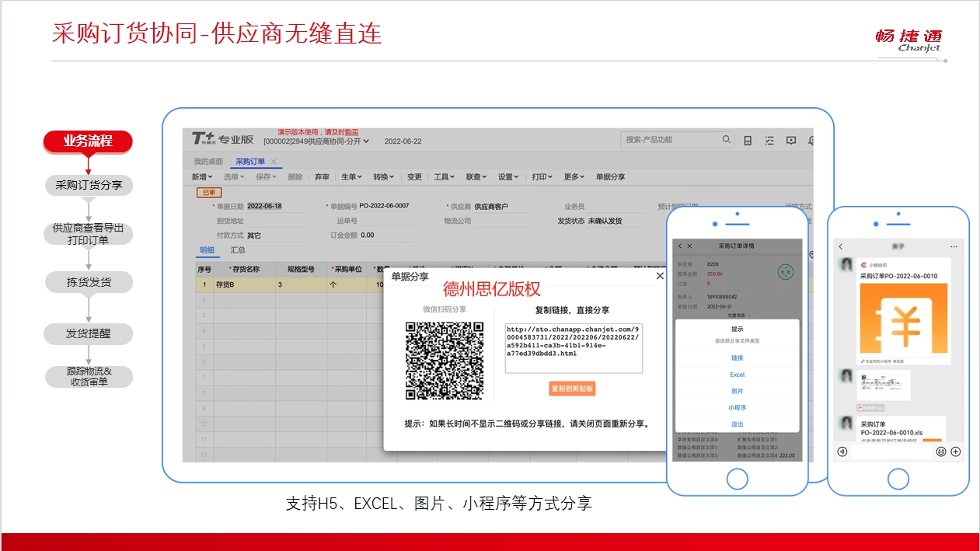The width and height of the screenshot is (980, 551).
Task: Switch to the 我的桌面 tab
Action: click(x=208, y=162)
